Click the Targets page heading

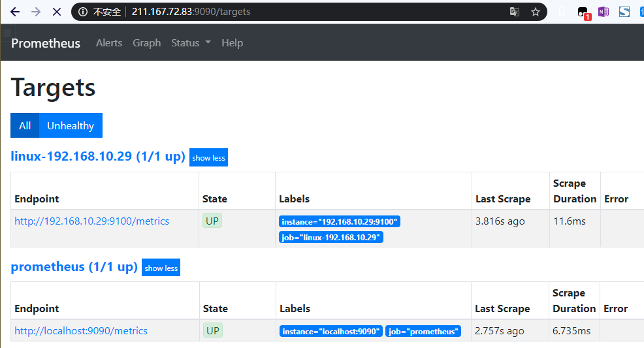53,87
